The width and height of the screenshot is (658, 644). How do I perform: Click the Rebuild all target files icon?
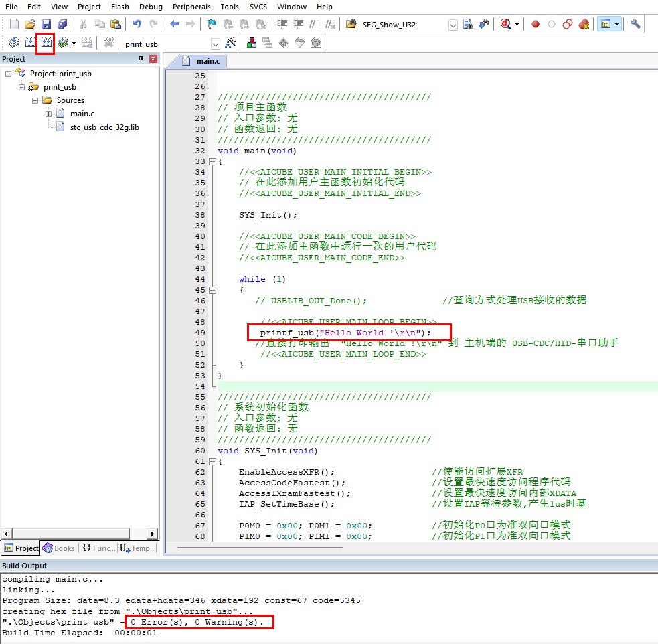pos(46,44)
